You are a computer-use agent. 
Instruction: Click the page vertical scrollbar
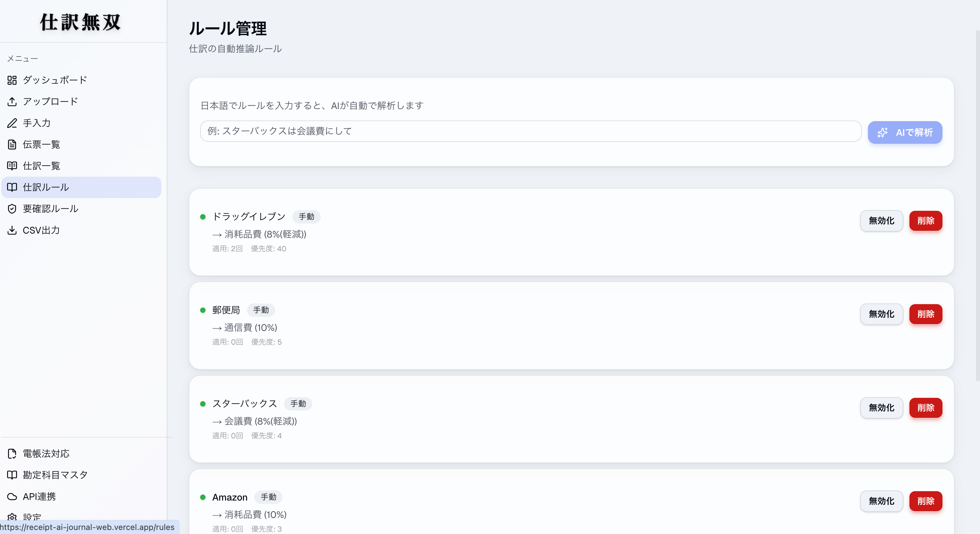point(977,205)
